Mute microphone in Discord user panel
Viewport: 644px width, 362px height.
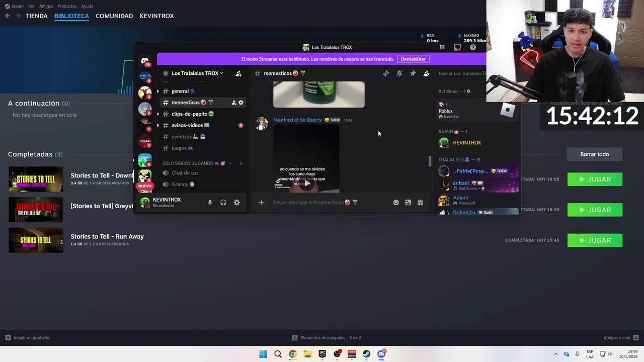click(x=210, y=203)
